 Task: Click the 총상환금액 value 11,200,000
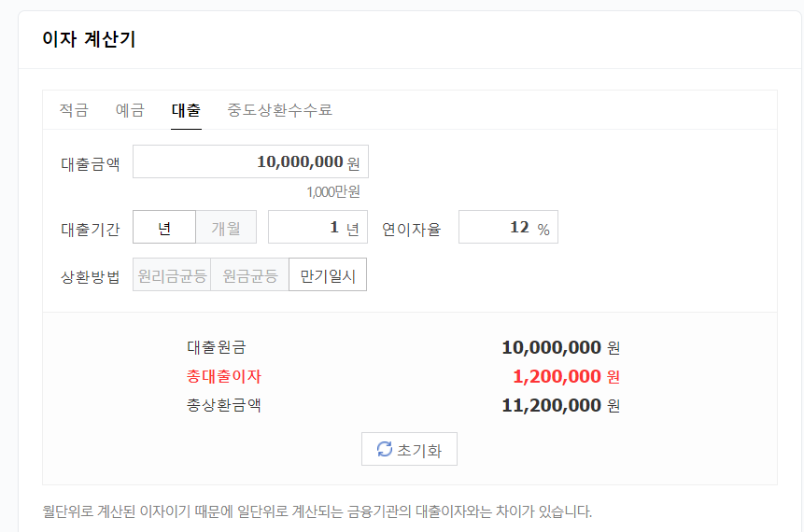point(551,406)
